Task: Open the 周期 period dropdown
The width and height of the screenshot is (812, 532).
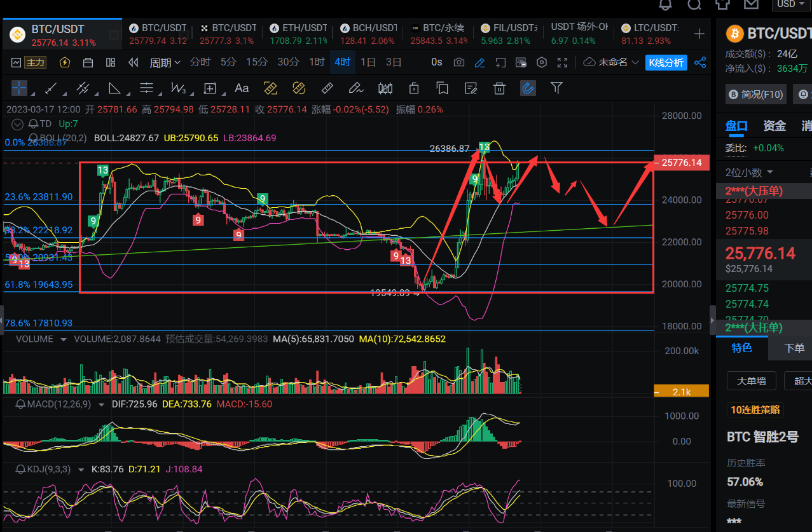Action: [165, 62]
